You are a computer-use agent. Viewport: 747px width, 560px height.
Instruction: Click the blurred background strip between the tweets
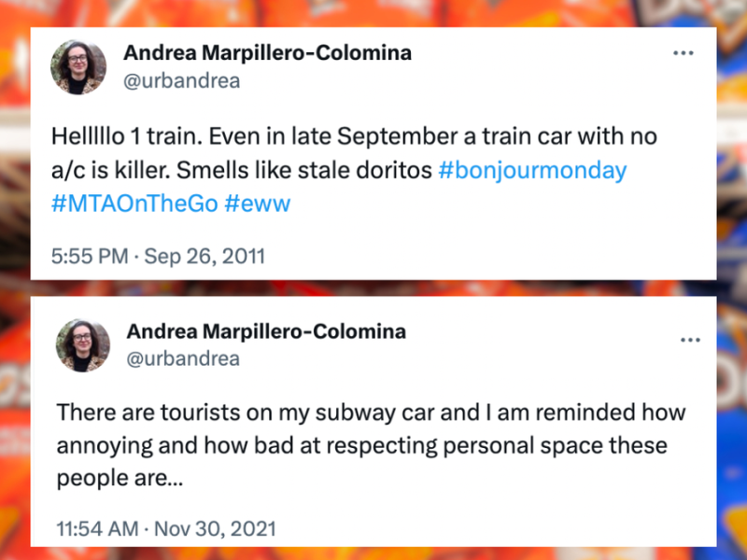(x=373, y=288)
